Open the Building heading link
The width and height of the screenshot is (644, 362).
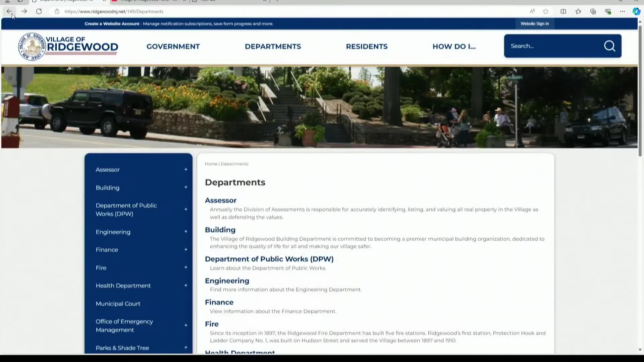[x=220, y=230]
